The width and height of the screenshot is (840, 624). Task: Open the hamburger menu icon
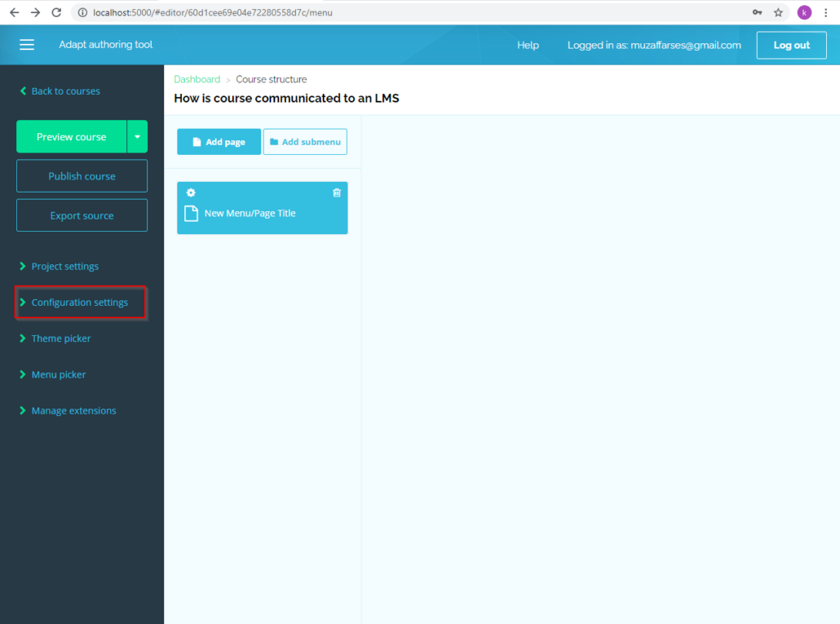27,45
